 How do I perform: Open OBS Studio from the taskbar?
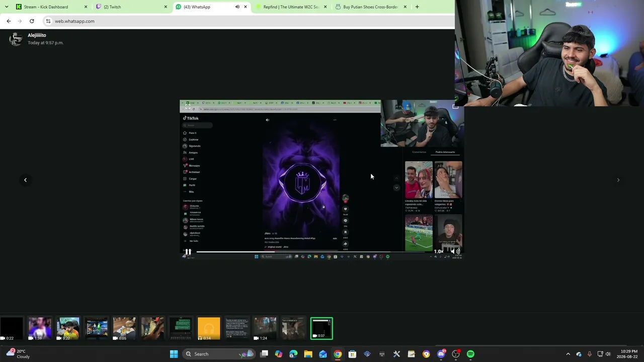pos(456,354)
